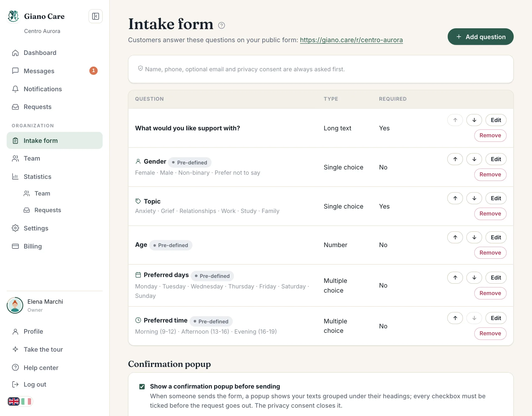Image resolution: width=532 pixels, height=416 pixels.
Task: Uncheck Show a confirmation popup before sending
Action: [142, 387]
